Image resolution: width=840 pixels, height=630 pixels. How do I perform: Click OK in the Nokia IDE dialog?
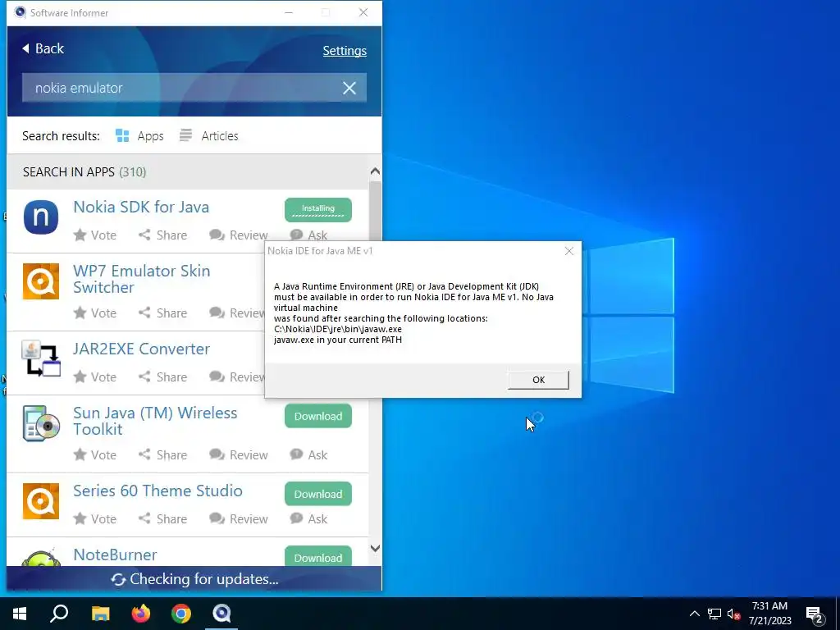click(x=538, y=380)
